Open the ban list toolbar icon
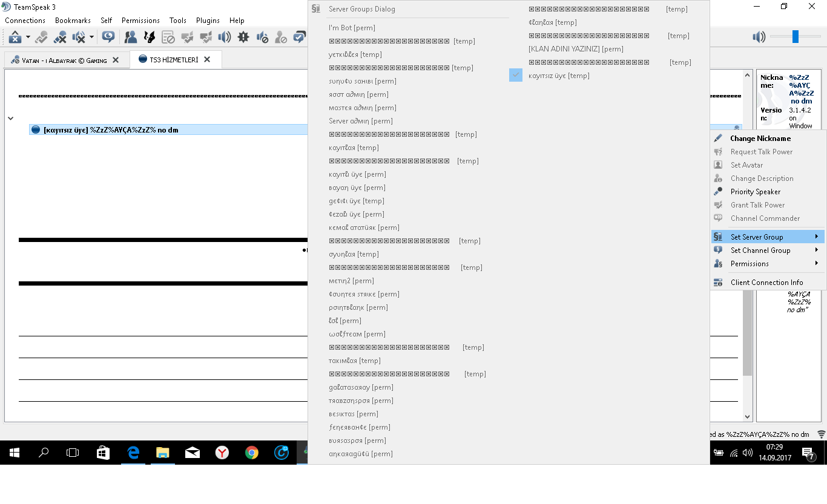This screenshot has height=504, width=827. (x=168, y=38)
